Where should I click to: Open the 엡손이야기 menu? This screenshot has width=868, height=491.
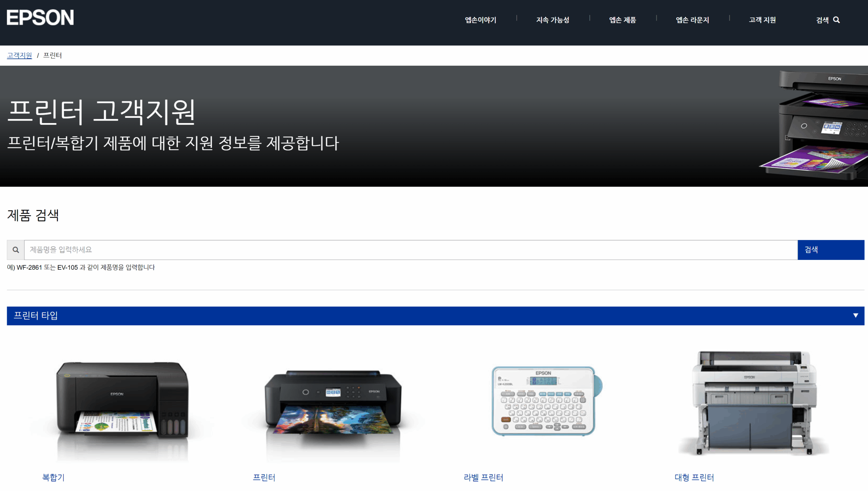[x=480, y=20]
